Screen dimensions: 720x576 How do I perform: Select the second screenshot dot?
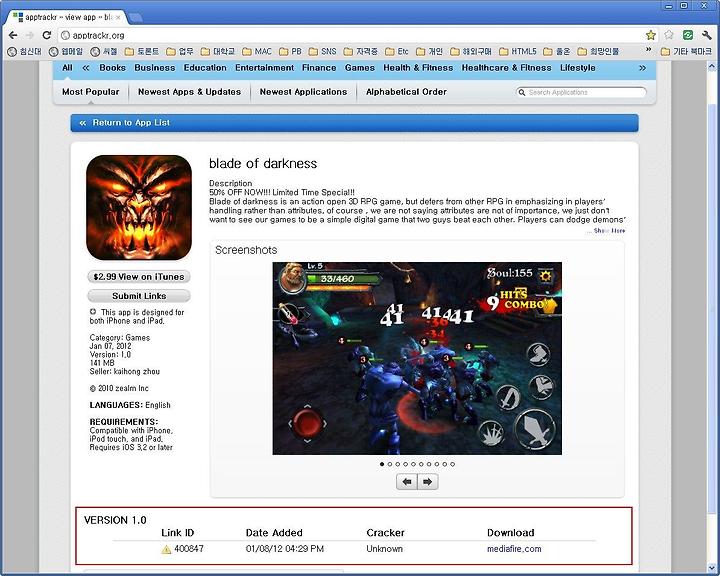click(x=390, y=464)
